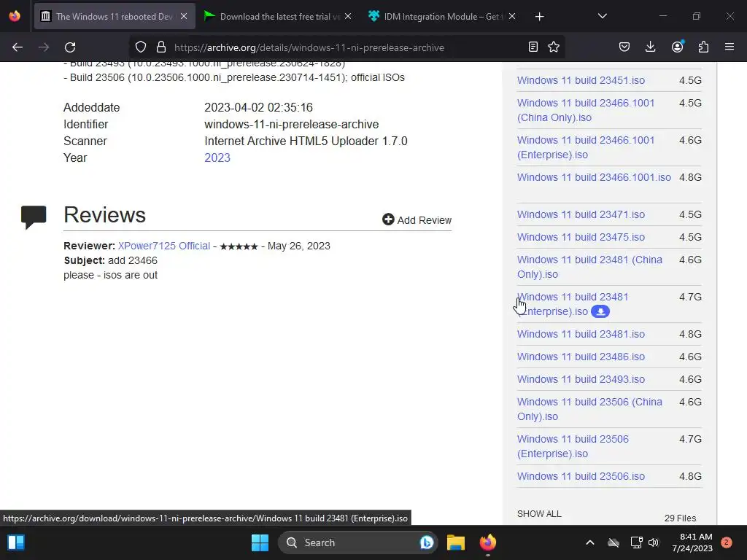The image size is (747, 560).
Task: Close the Windows 11 rebooted Dev tab
Action: (x=184, y=17)
